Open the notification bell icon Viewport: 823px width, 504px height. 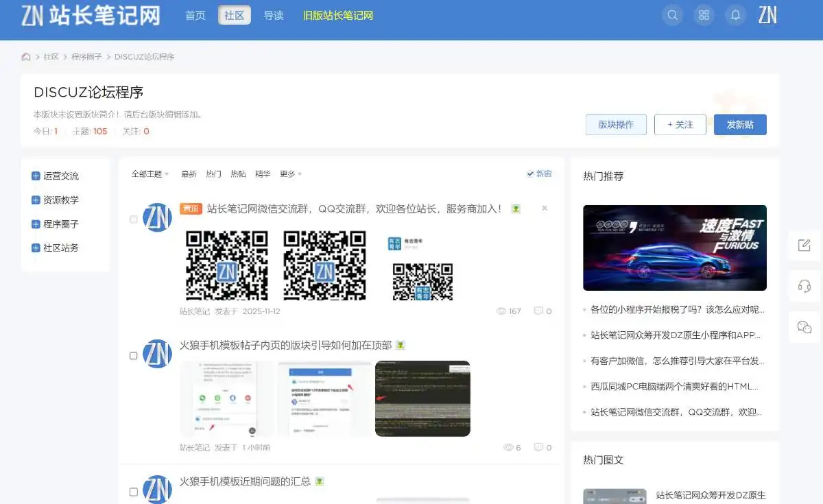point(736,15)
